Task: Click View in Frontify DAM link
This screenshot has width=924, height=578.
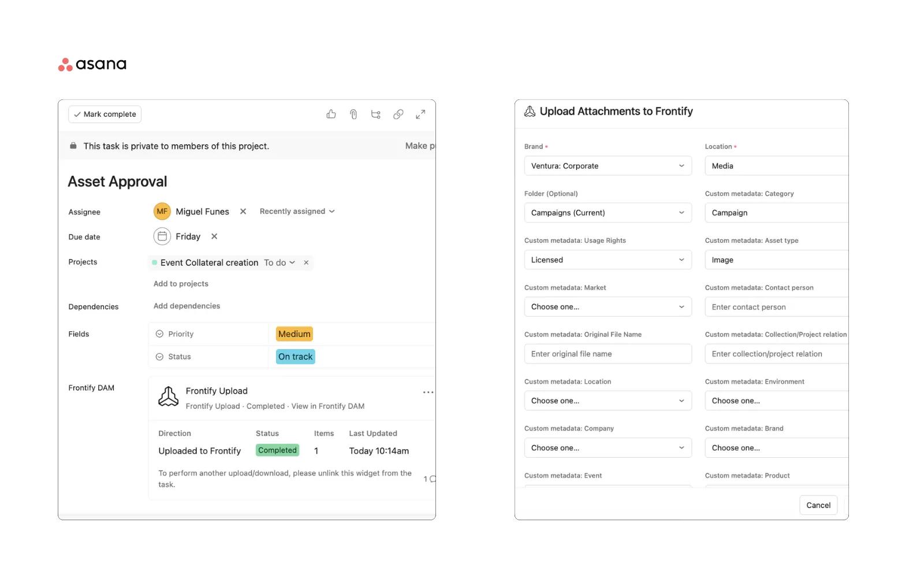Action: [x=327, y=406]
